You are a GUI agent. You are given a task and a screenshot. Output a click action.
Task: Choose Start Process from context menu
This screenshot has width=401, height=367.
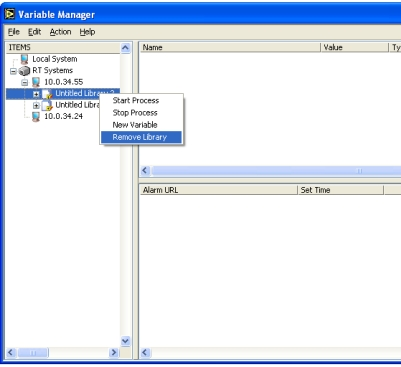click(x=141, y=100)
